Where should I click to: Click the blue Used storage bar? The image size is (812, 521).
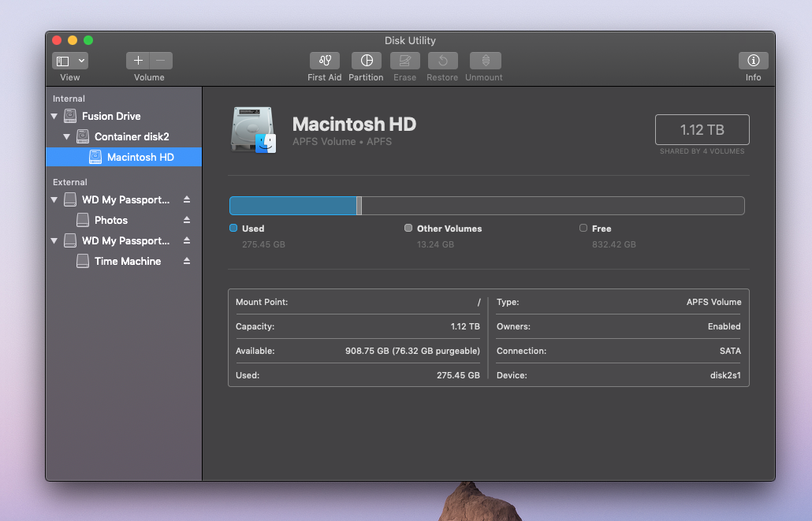293,206
